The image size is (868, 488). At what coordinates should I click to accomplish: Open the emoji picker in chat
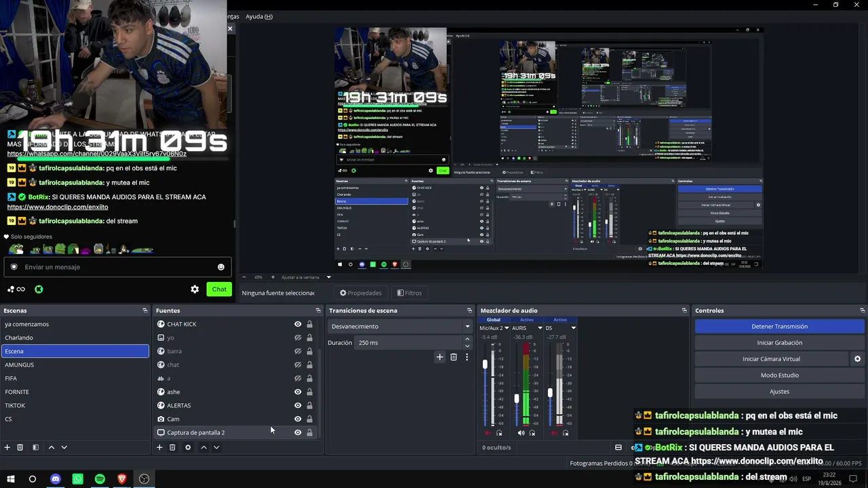coord(221,267)
